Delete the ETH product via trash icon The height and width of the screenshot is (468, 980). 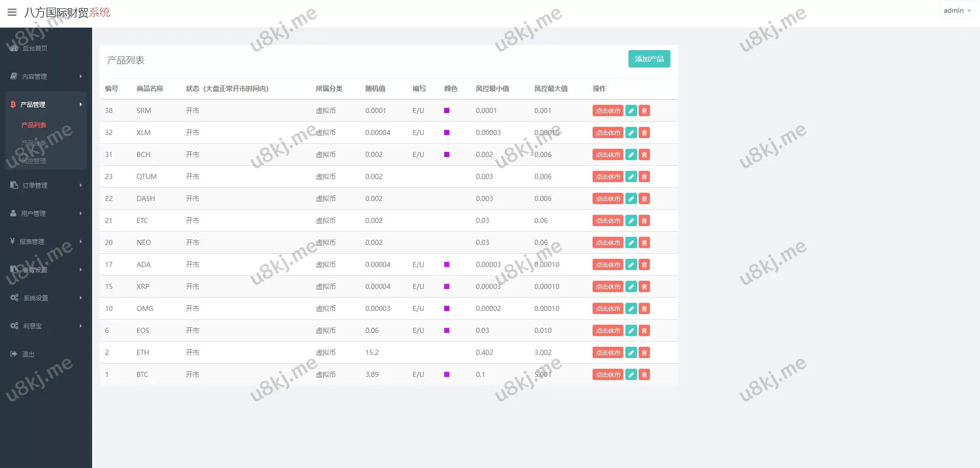pos(644,352)
